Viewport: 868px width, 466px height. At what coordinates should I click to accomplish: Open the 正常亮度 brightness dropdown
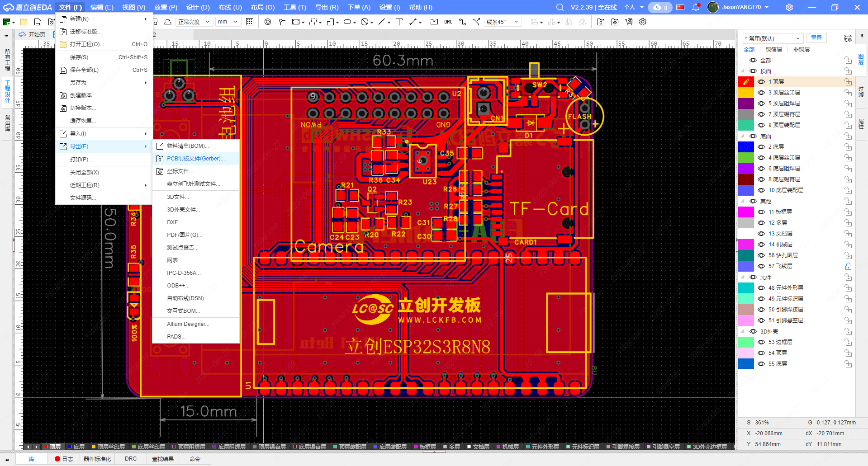pyautogui.click(x=194, y=22)
